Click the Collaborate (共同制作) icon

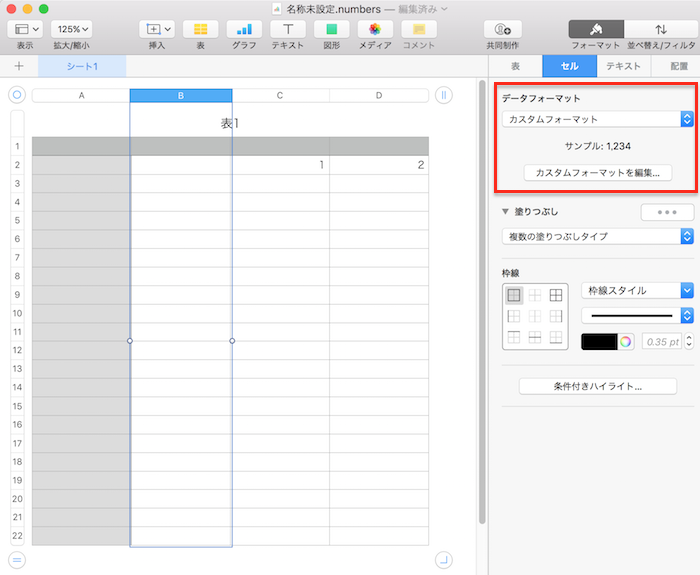(502, 30)
